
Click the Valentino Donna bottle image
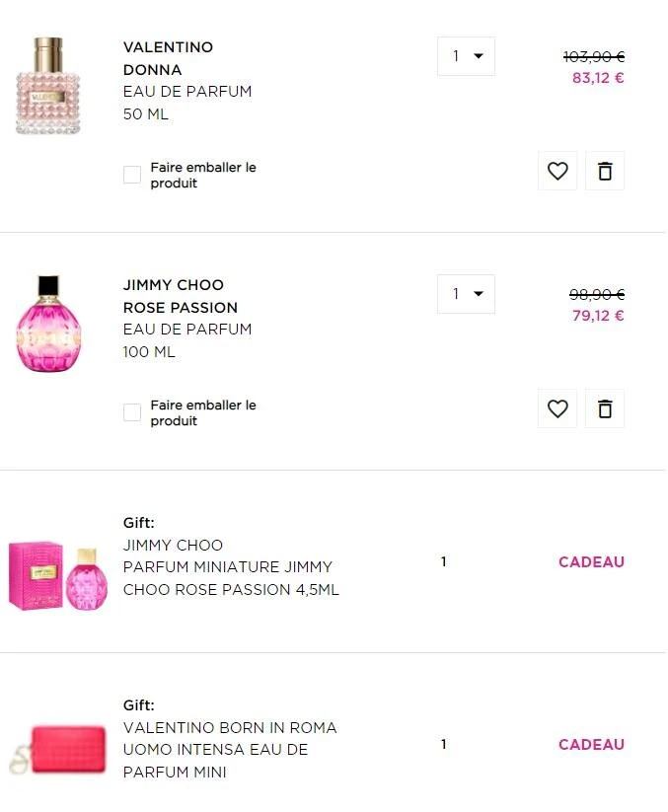coord(48,86)
